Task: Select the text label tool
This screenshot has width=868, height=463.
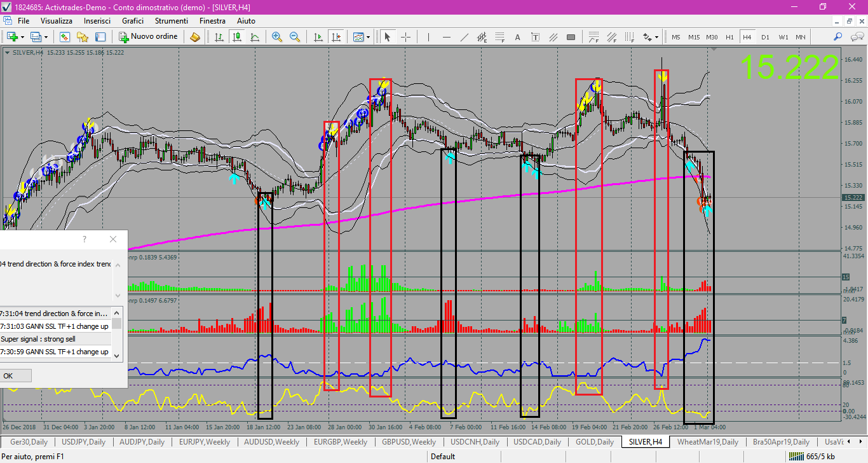Action: pos(535,37)
